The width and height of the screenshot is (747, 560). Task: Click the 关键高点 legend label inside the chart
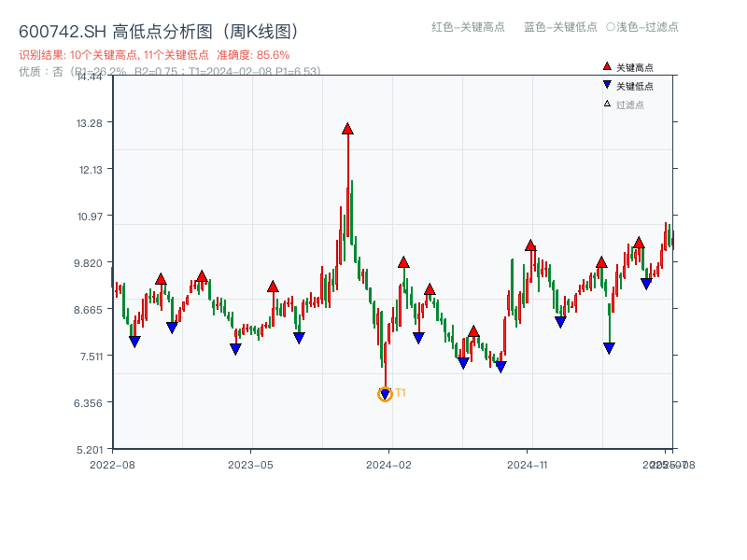(x=635, y=67)
